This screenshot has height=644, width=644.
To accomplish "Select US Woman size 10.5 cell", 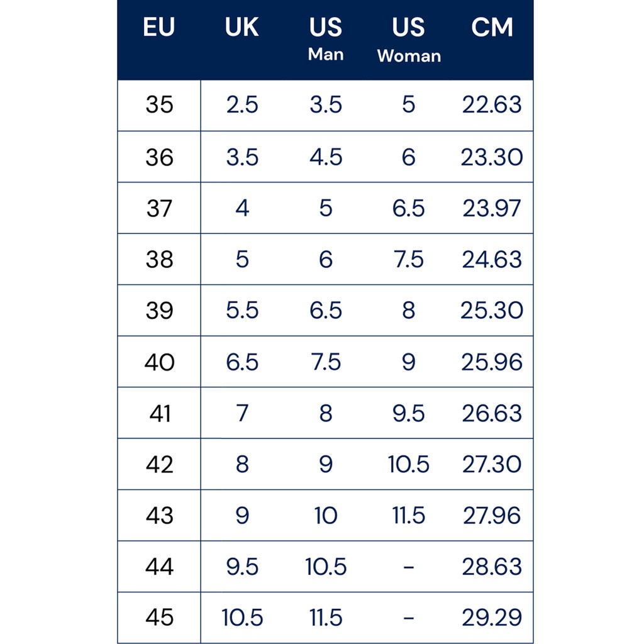I will (x=409, y=464).
